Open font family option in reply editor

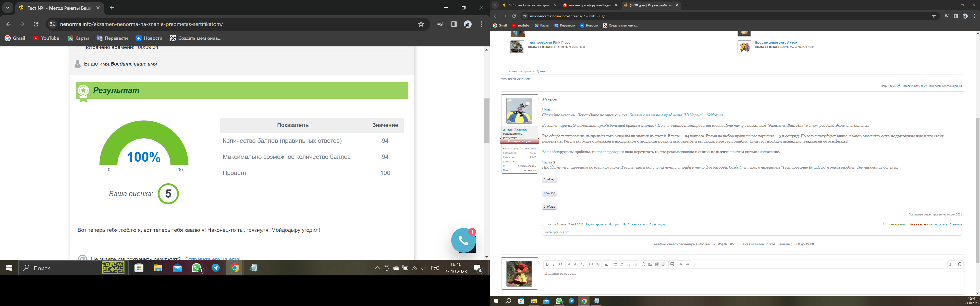582,264
